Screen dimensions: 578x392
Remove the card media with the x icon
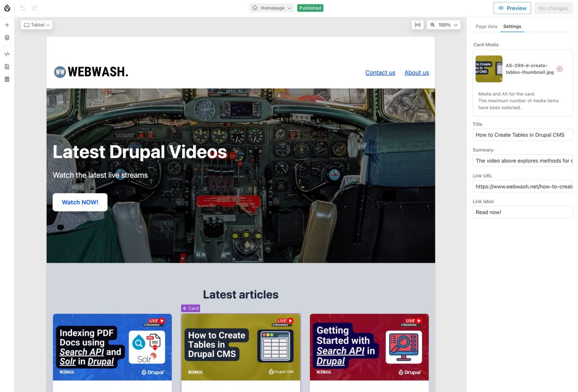(560, 69)
